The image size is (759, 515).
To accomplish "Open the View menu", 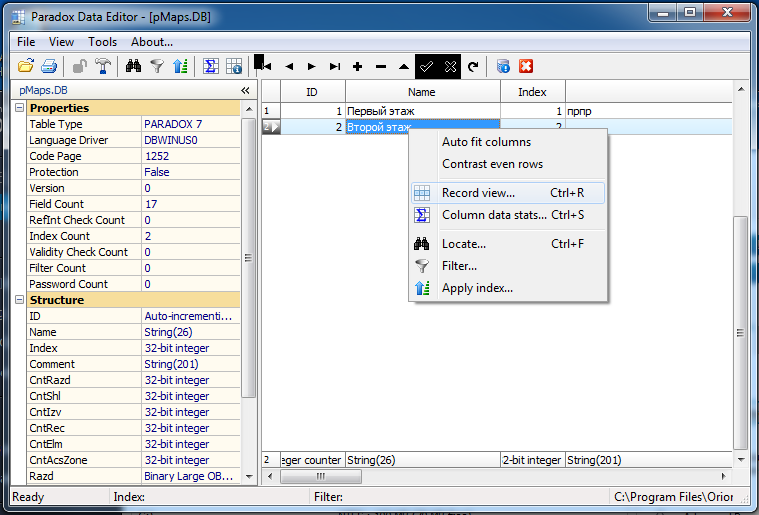I will [61, 42].
